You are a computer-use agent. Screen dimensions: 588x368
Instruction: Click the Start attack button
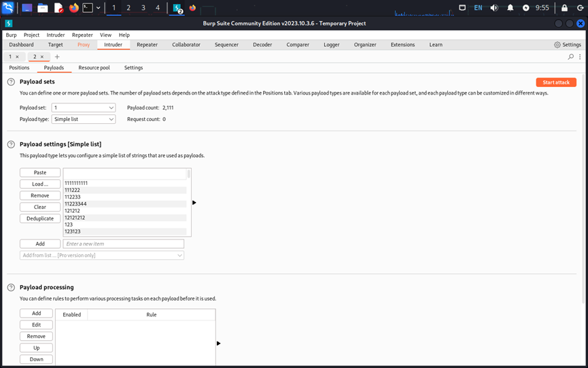(x=556, y=82)
